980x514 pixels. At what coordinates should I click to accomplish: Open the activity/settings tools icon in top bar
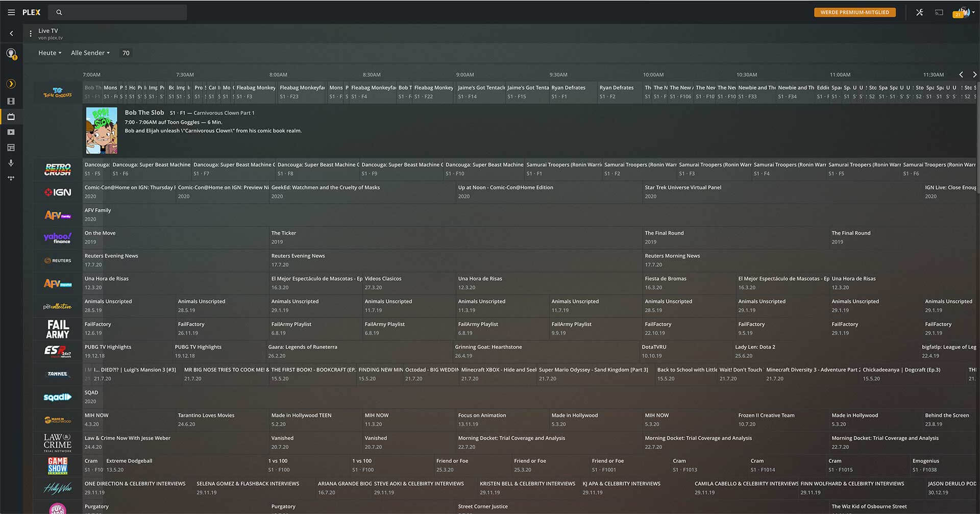(919, 12)
